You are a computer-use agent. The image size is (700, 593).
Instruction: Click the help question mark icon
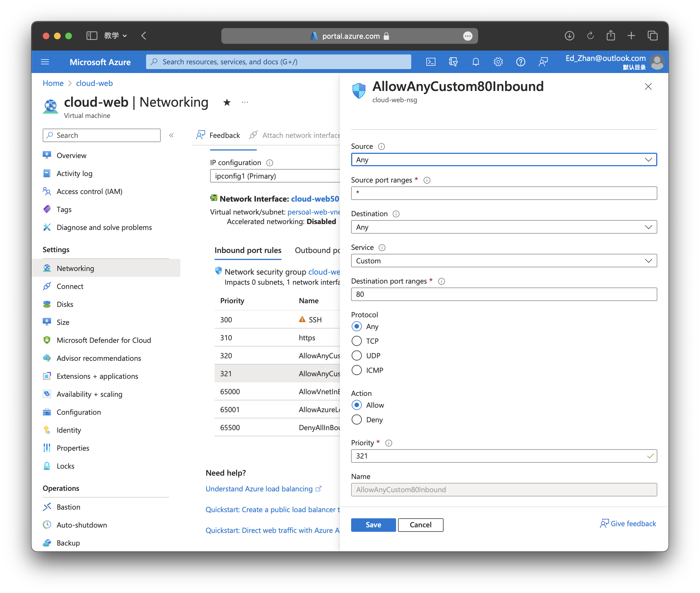point(521,62)
